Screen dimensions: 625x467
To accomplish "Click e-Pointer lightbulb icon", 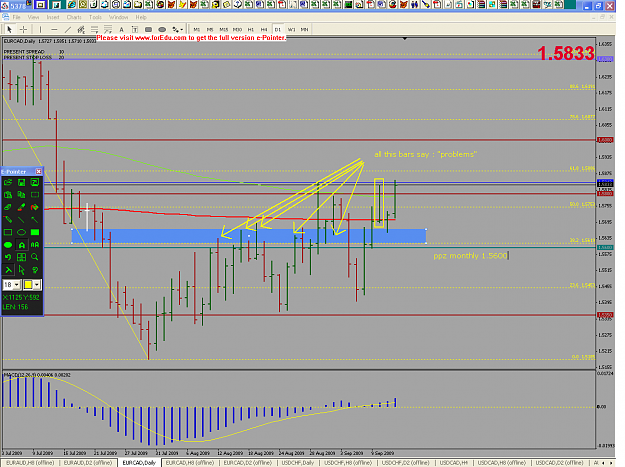I will (x=35, y=270).
